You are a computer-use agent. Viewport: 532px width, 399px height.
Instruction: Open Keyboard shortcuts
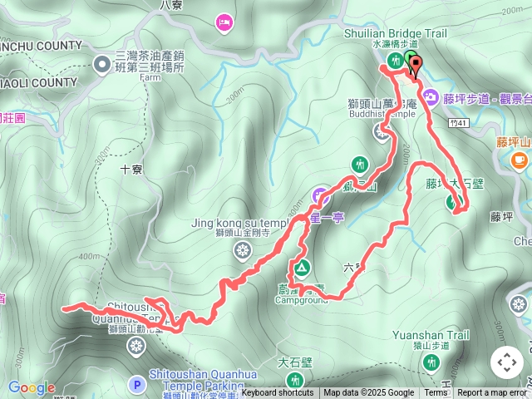(x=277, y=393)
